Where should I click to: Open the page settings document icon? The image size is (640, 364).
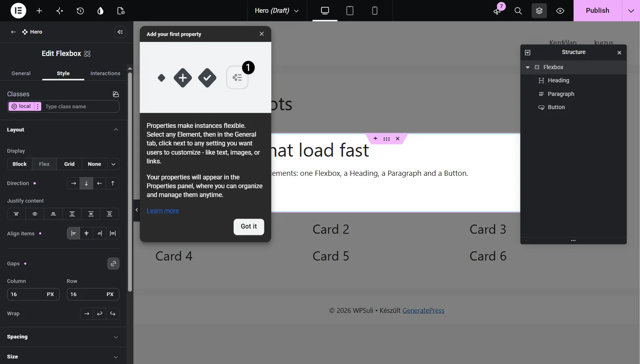tap(121, 11)
